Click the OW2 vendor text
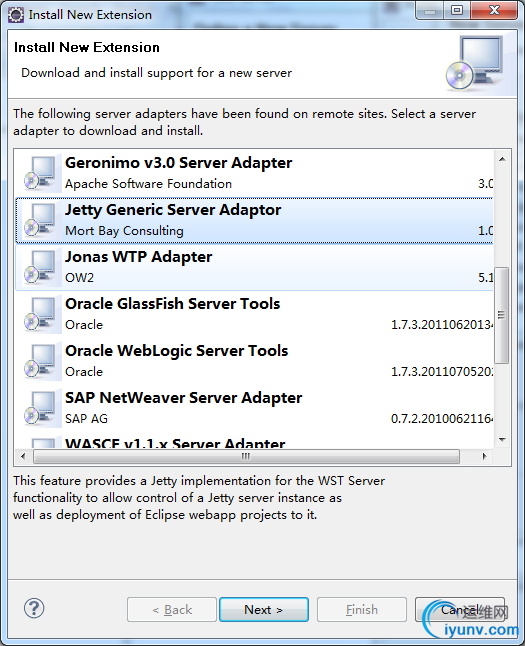This screenshot has height=646, width=525. point(79,278)
